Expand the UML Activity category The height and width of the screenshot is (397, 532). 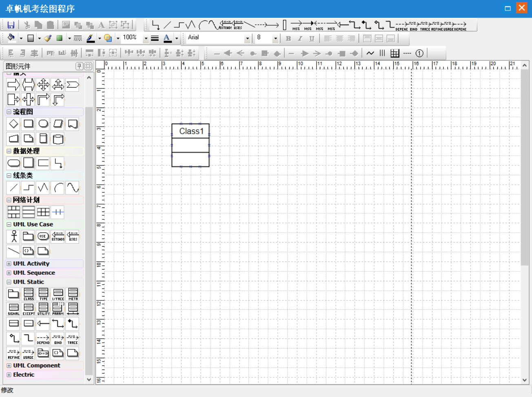point(9,264)
